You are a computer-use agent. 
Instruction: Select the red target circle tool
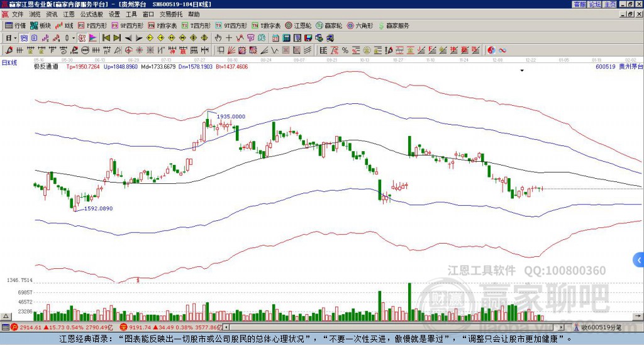[x=128, y=50]
